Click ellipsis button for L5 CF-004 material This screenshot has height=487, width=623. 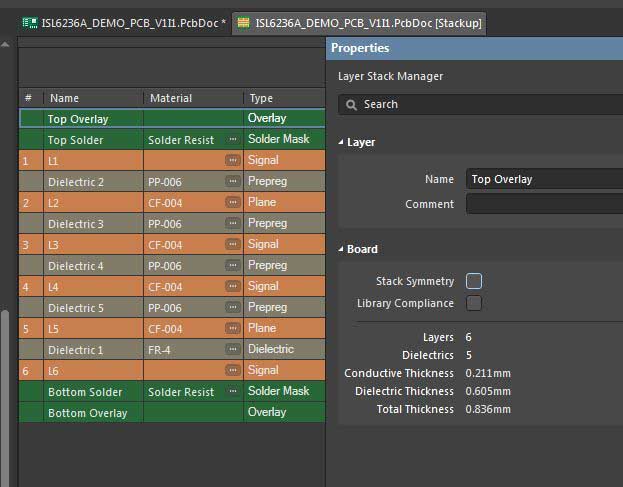click(232, 329)
